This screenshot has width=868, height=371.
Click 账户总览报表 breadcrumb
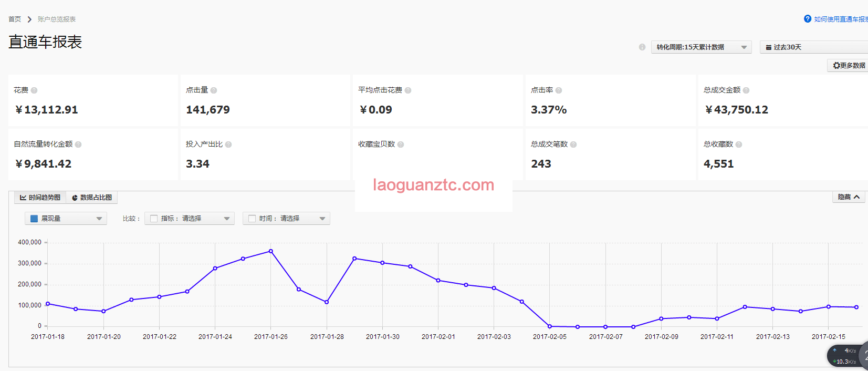coord(57,19)
